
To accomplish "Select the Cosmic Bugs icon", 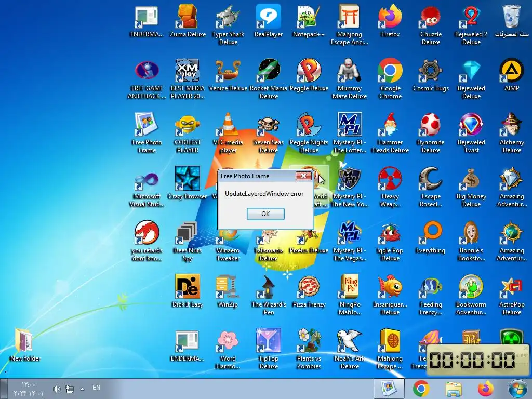I will [431, 75].
